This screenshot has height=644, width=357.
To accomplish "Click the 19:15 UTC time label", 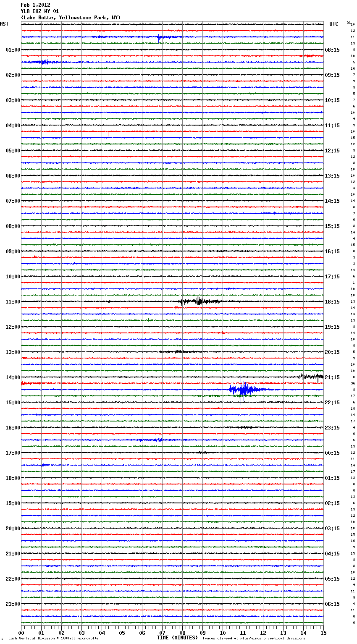I will tap(332, 327).
